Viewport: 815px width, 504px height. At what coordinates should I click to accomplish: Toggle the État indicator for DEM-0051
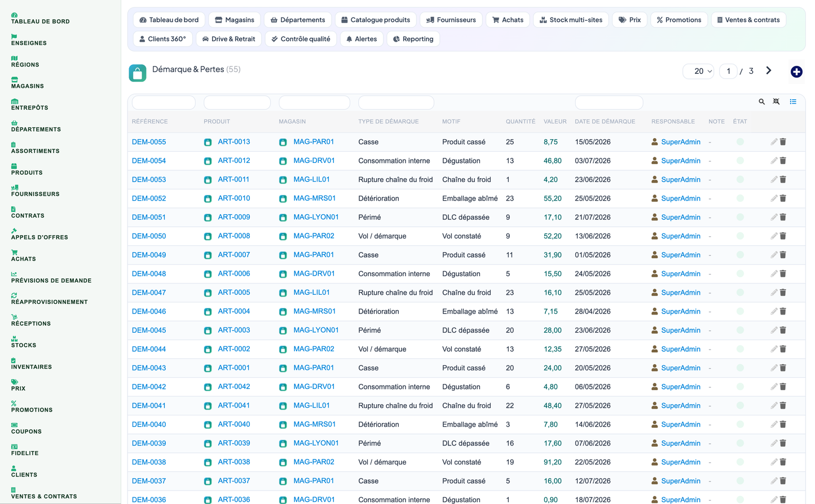(x=740, y=217)
